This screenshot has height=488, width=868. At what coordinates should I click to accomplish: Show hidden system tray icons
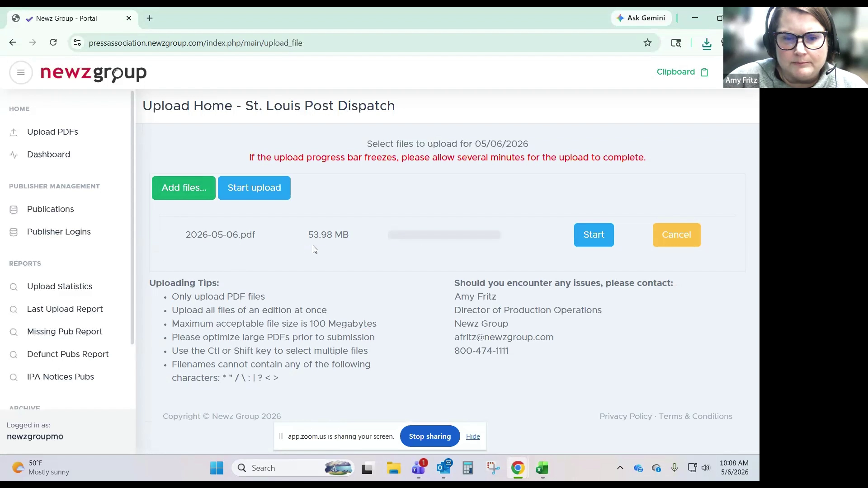(620, 468)
